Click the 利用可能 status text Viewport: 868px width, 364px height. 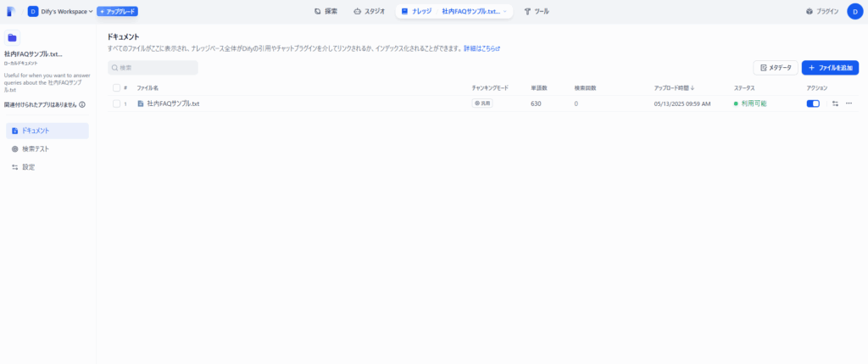pos(754,104)
